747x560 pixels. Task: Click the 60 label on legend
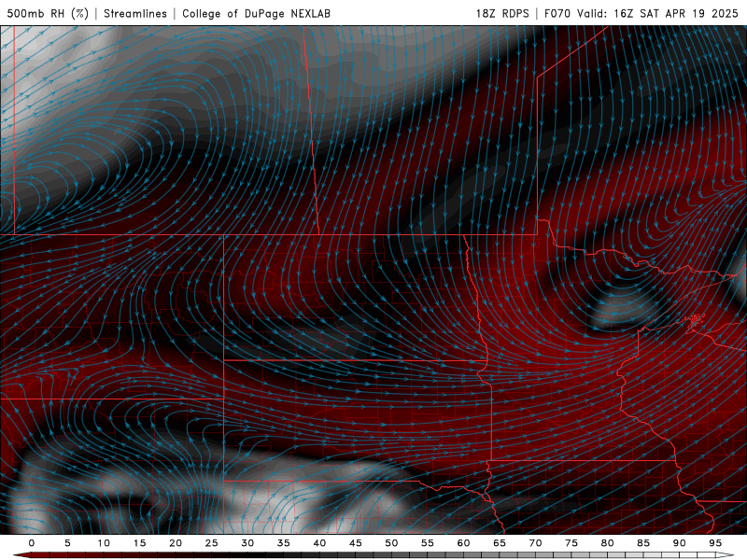463,543
